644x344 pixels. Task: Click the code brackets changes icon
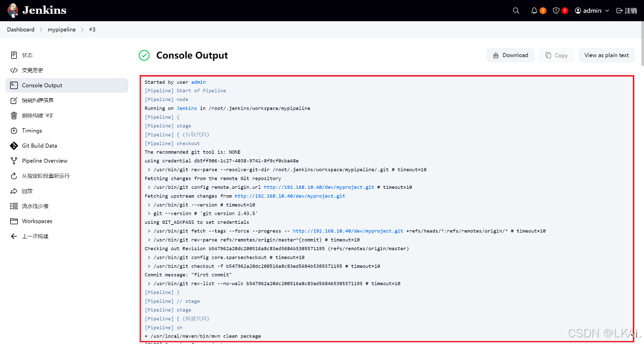[14, 70]
